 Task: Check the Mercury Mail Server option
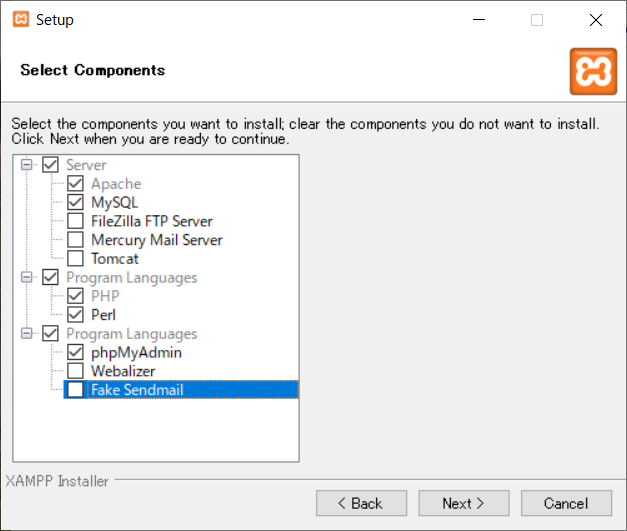[x=75, y=240]
